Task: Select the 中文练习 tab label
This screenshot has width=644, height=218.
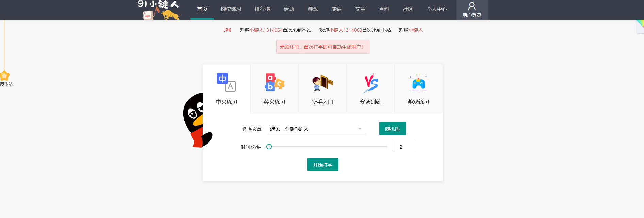Action: point(227,102)
